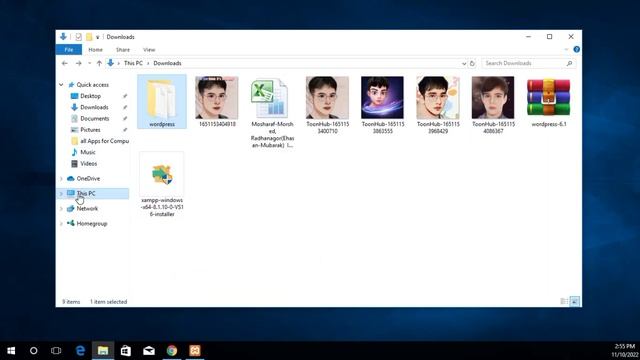
Task: Click the taskbar clock and date
Action: click(624, 351)
